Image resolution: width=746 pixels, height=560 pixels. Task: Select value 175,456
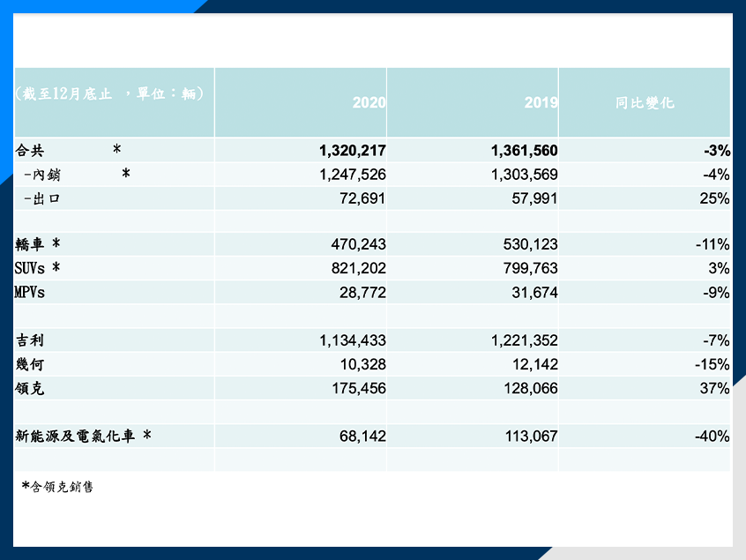click(359, 388)
